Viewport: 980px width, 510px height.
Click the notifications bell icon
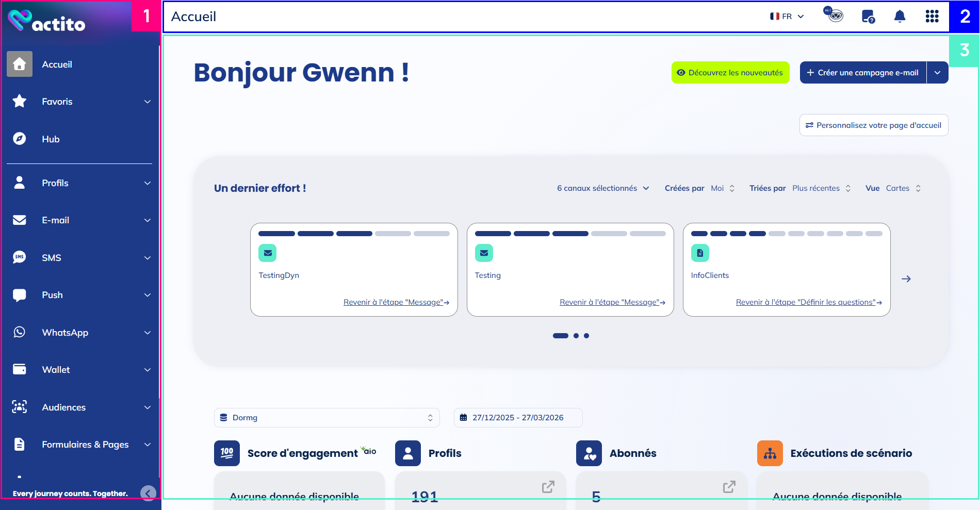pyautogui.click(x=900, y=17)
